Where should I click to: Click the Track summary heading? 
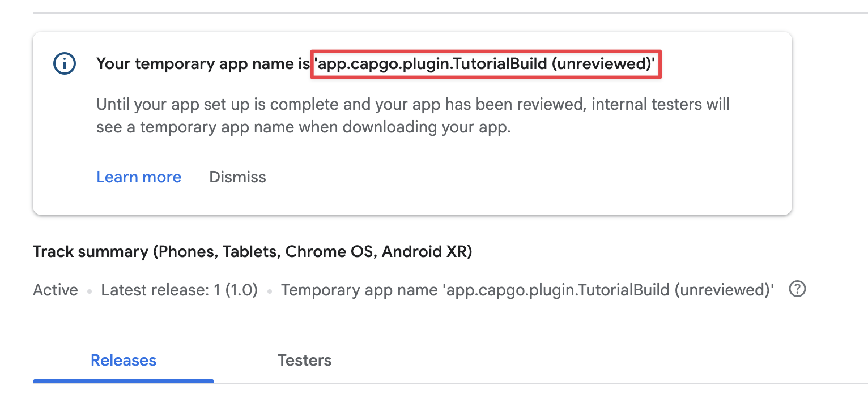[x=253, y=251]
